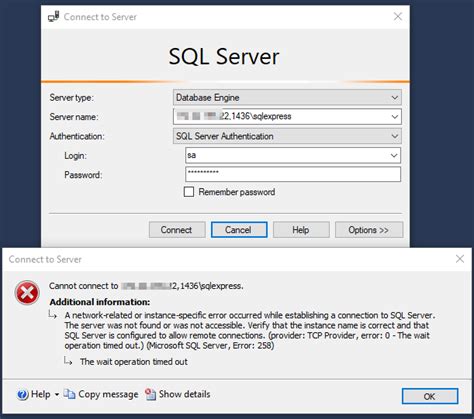Expand Options >> button
474x419 pixels.
pyautogui.click(x=369, y=230)
